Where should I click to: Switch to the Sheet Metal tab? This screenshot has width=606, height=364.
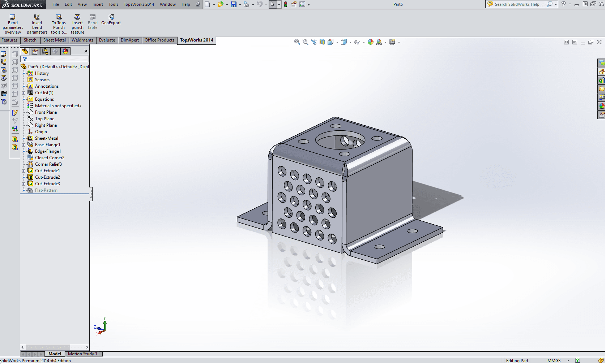[55, 40]
